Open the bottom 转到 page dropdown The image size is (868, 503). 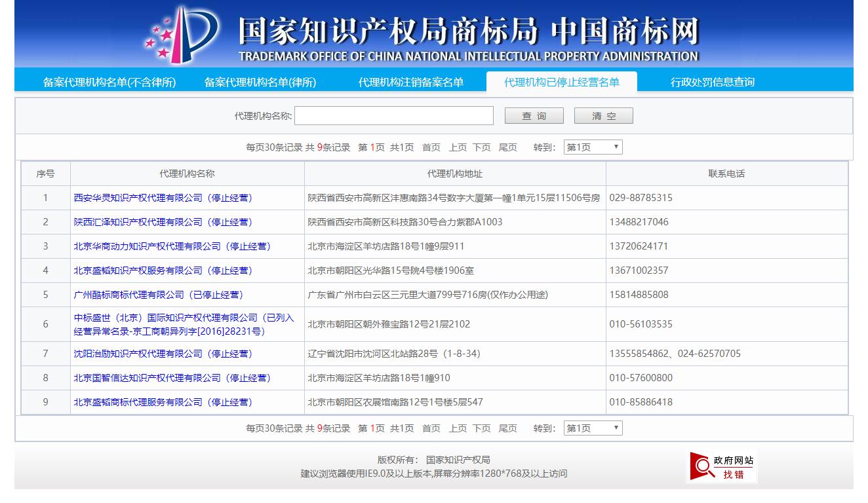coord(593,428)
